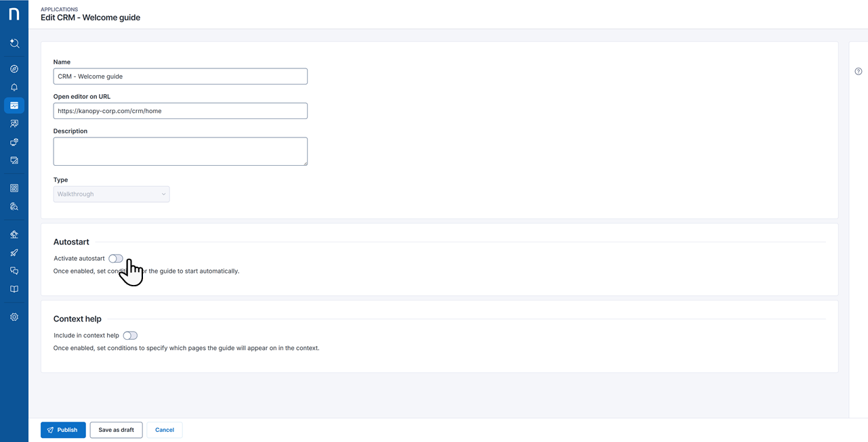The width and height of the screenshot is (868, 442).
Task: Cancel editing the guide
Action: tap(165, 430)
